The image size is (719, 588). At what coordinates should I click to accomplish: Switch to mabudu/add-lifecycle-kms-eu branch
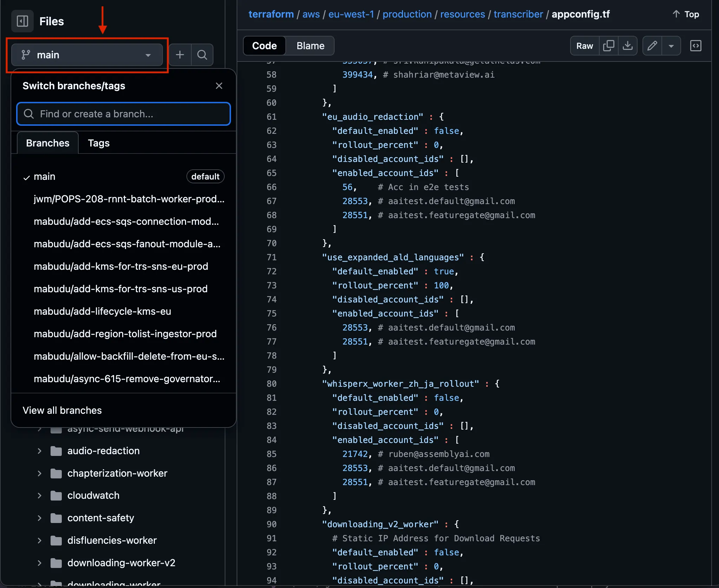pyautogui.click(x=102, y=311)
